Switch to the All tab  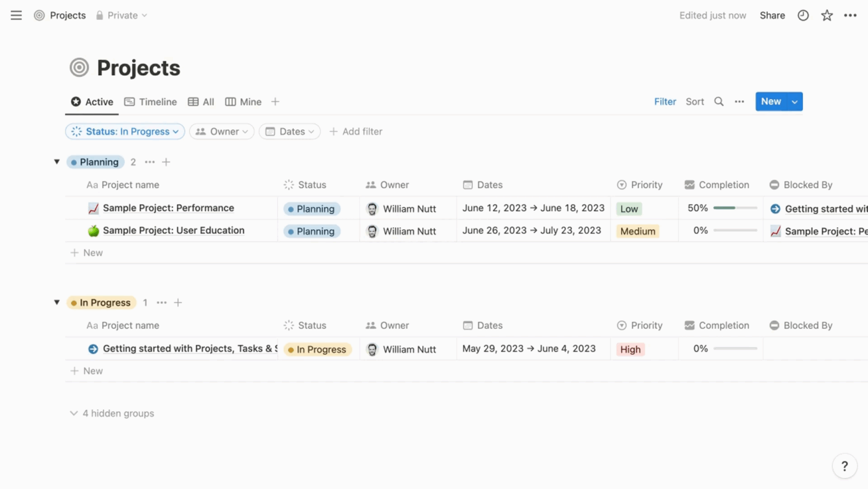201,102
